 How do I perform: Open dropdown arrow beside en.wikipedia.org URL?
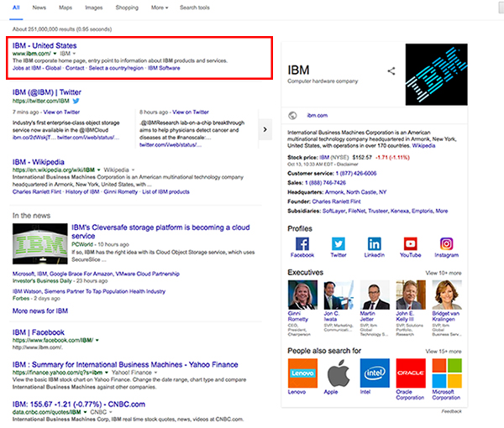point(98,170)
